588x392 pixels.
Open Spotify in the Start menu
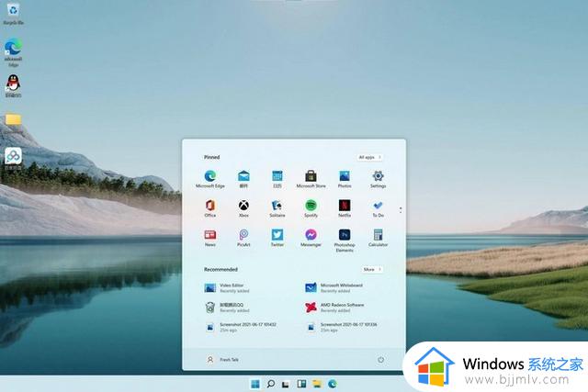point(311,208)
